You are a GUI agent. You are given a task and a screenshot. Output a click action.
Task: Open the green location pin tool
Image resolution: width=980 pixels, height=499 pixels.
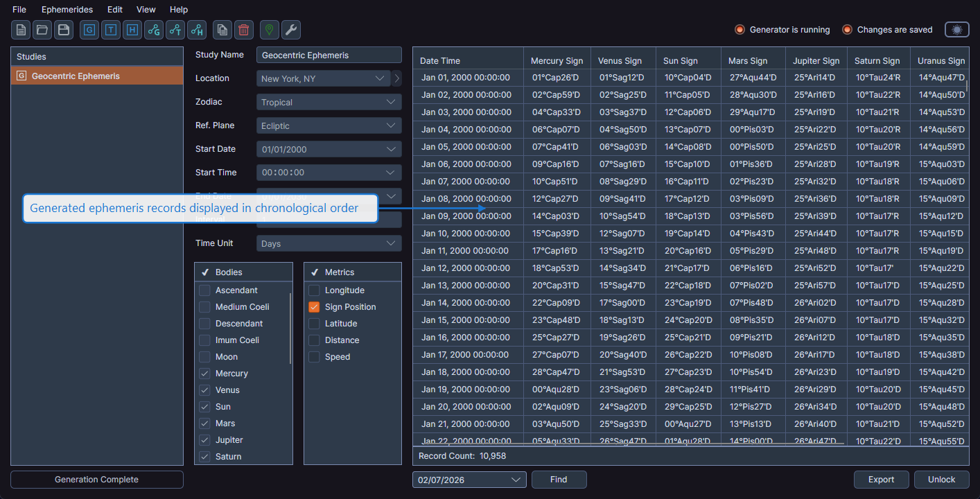[269, 30]
